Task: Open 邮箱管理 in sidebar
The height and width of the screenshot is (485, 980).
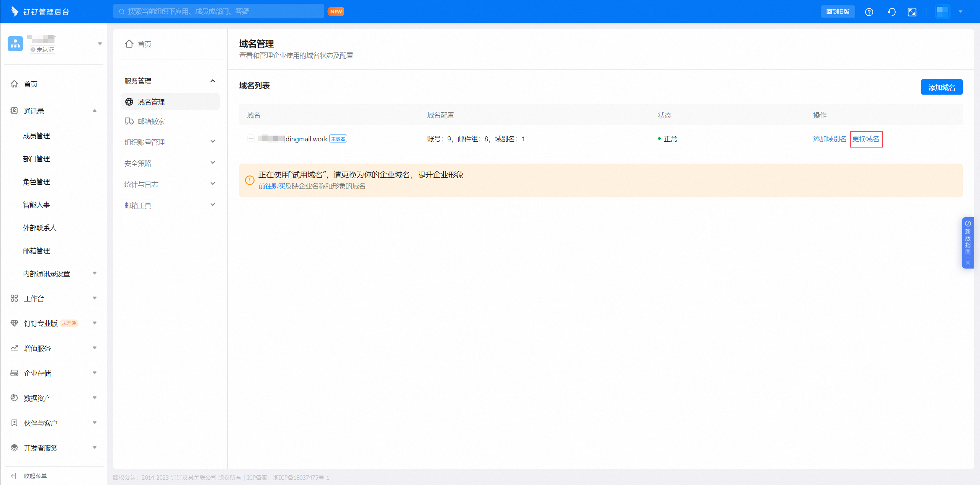Action: click(36, 251)
